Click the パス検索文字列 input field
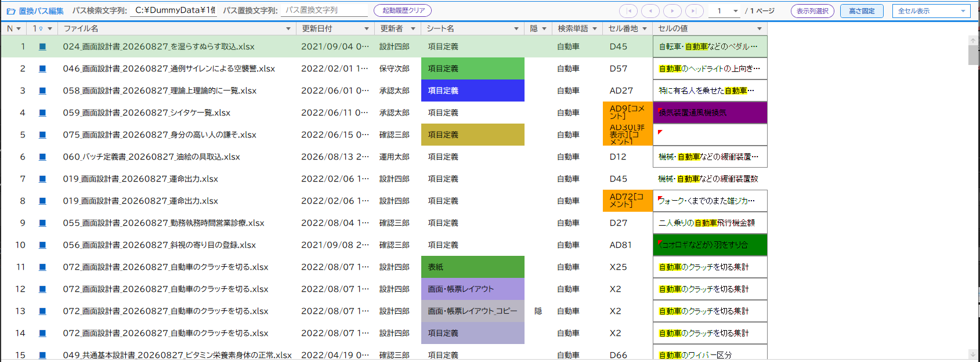Image resolution: width=980 pixels, height=362 pixels. click(x=173, y=10)
